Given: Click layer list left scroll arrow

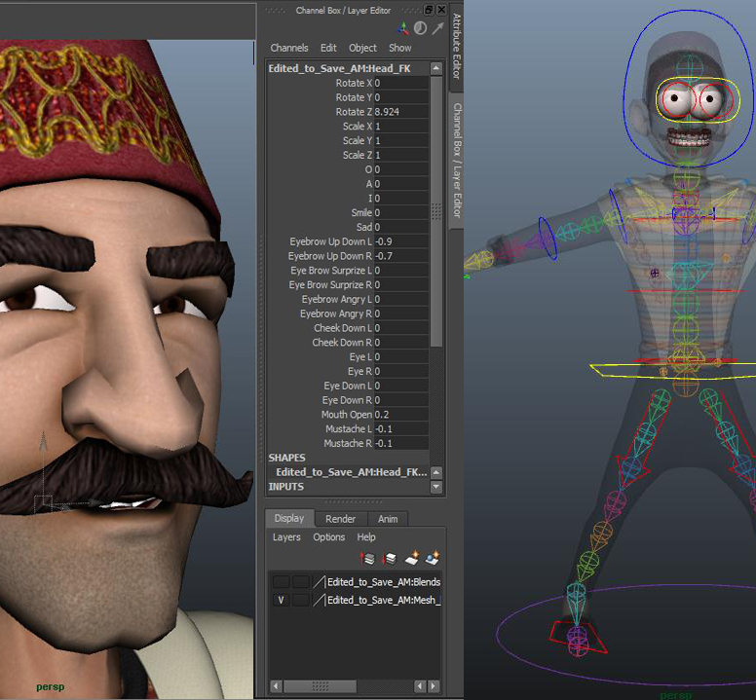Looking at the screenshot, I should click(x=276, y=685).
